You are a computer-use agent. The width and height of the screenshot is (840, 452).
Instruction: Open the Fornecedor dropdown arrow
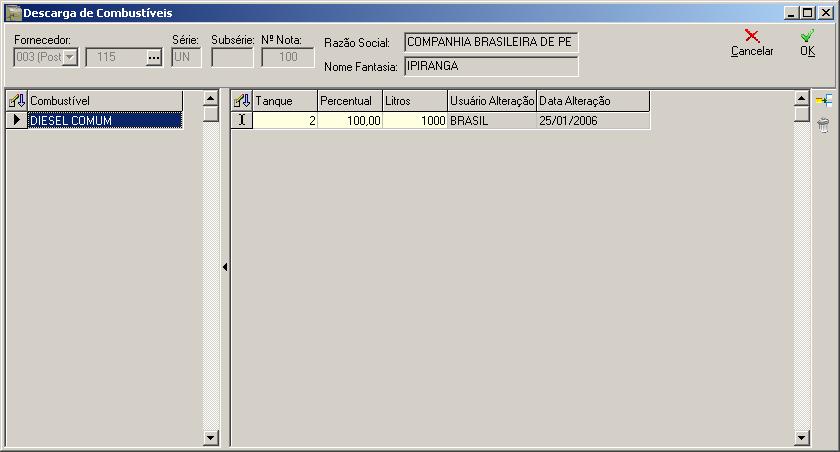(x=70, y=57)
